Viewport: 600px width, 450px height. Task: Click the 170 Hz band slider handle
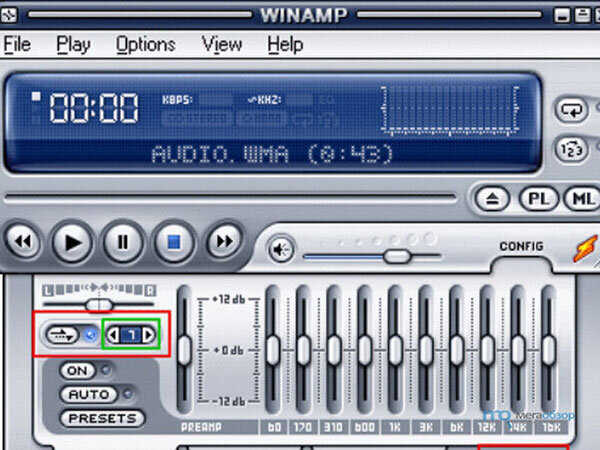(303, 350)
